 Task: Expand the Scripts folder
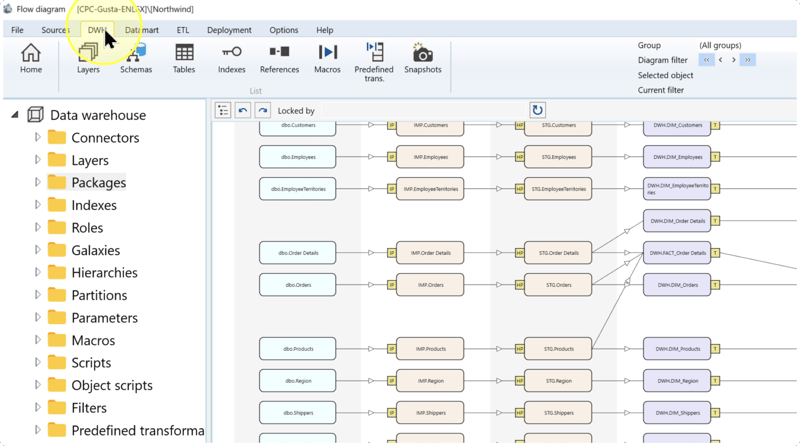click(37, 362)
